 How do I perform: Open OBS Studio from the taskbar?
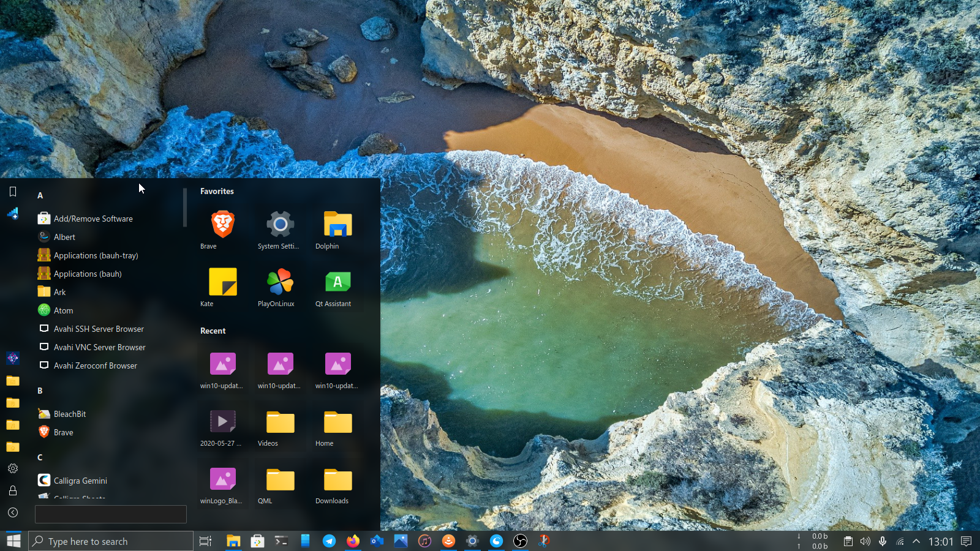point(520,541)
